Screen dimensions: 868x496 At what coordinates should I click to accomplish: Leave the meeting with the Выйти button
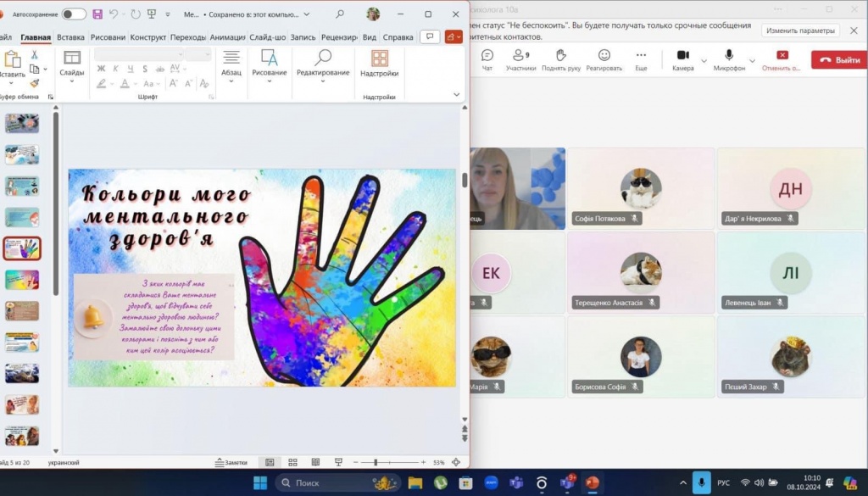click(839, 60)
